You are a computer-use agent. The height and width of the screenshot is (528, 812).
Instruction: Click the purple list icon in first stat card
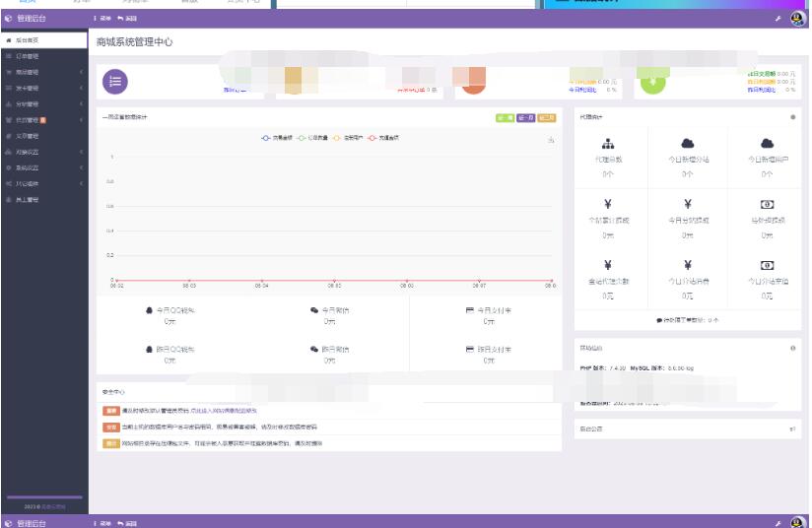coord(115,82)
